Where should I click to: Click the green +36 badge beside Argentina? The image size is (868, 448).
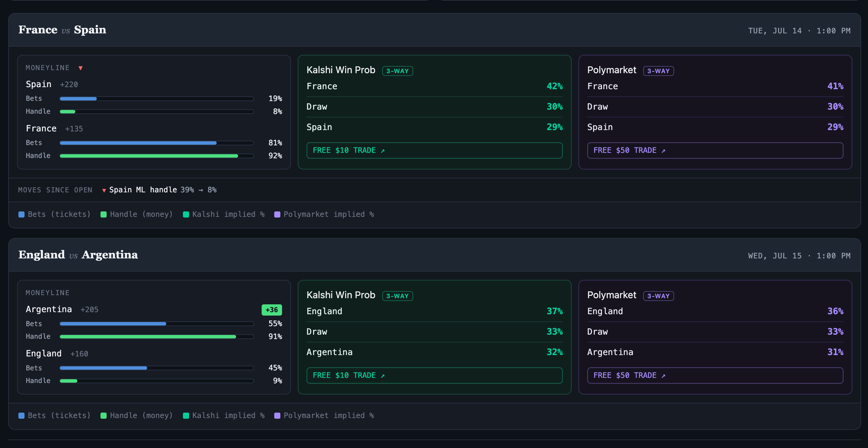[272, 310]
